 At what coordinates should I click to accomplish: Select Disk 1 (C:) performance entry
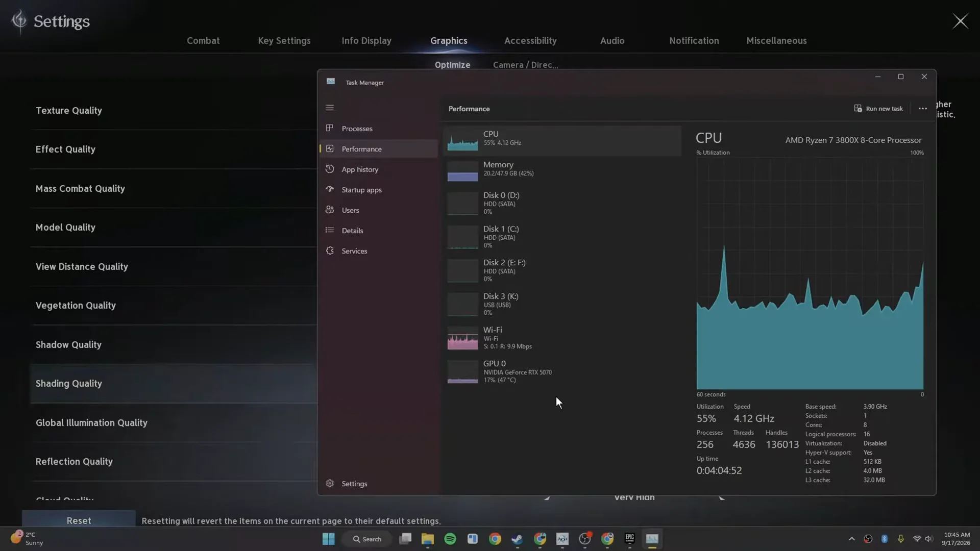pos(562,237)
